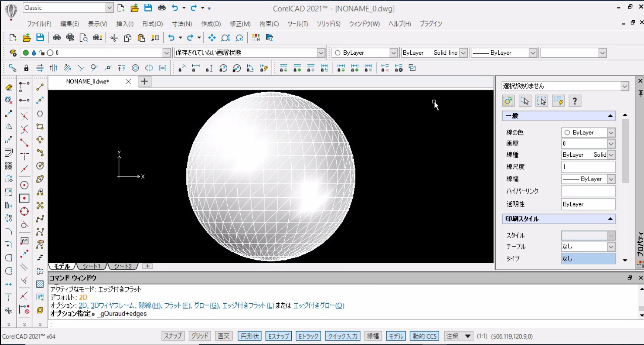Add a new drawing tab with plus button
This screenshot has height=345, width=644.
pos(144,82)
